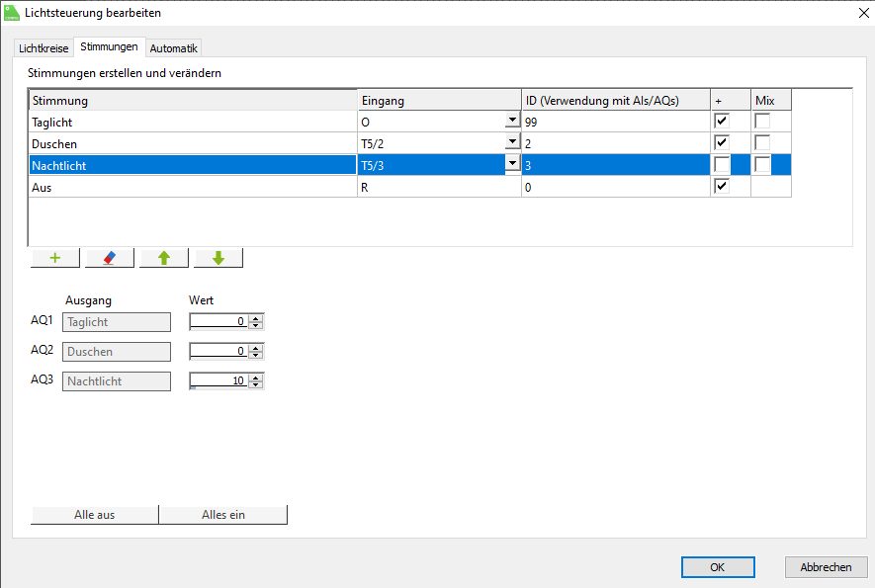Open the Automatik tab
Viewport: 875px width, 588px height.
pyautogui.click(x=174, y=48)
